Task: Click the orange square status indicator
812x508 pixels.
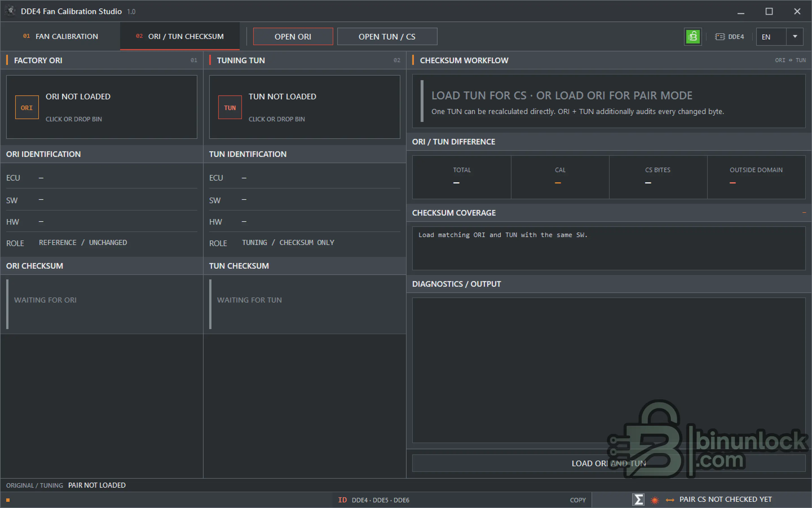Action: pyautogui.click(x=8, y=500)
